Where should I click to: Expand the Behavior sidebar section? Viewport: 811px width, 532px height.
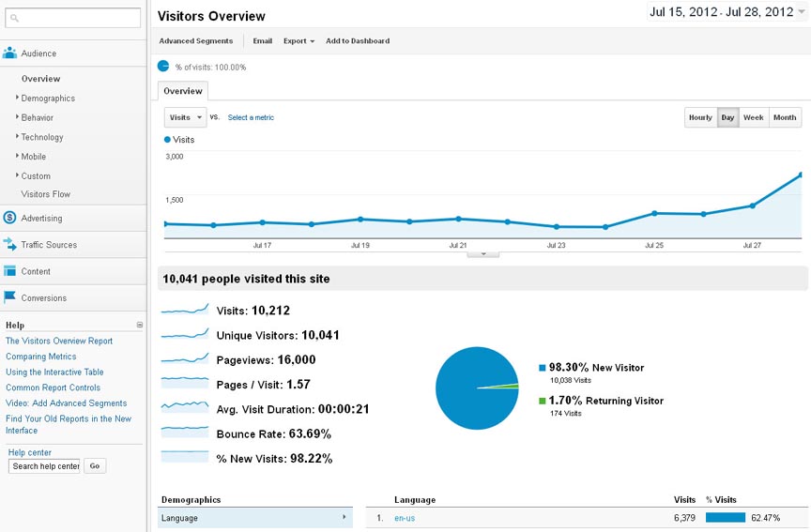click(37, 117)
